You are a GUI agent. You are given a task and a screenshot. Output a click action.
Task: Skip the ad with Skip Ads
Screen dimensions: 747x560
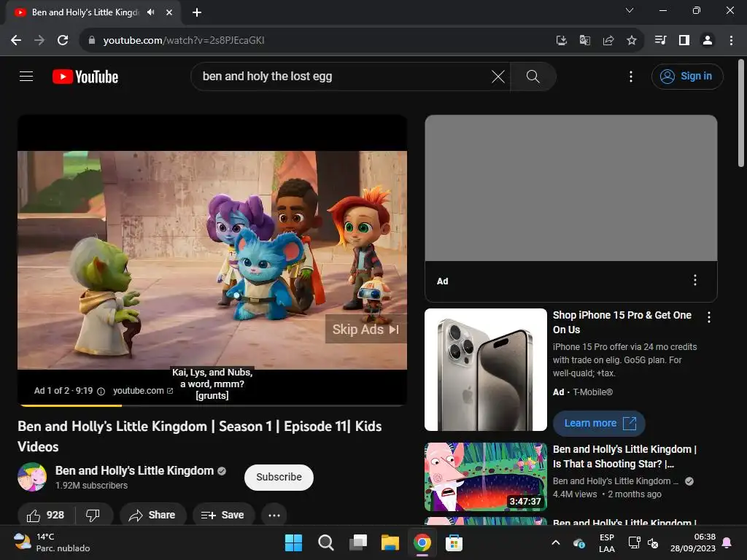click(x=366, y=329)
